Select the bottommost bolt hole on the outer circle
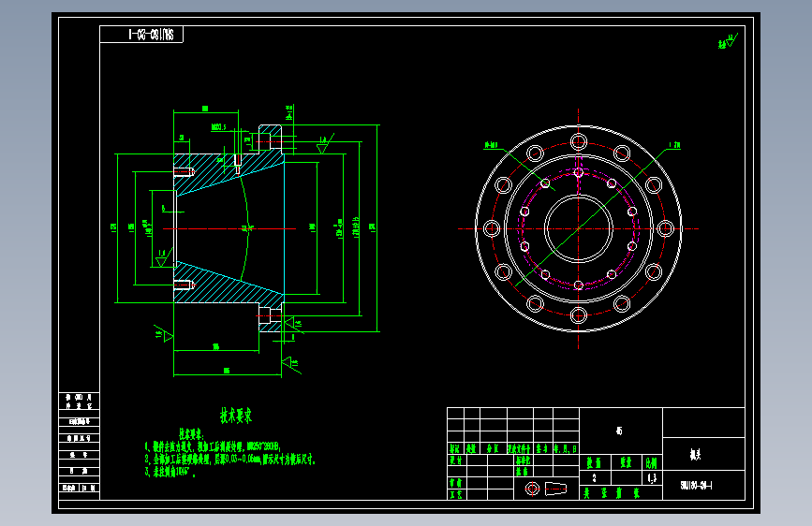Image resolution: width=812 pixels, height=526 pixels. tap(579, 315)
